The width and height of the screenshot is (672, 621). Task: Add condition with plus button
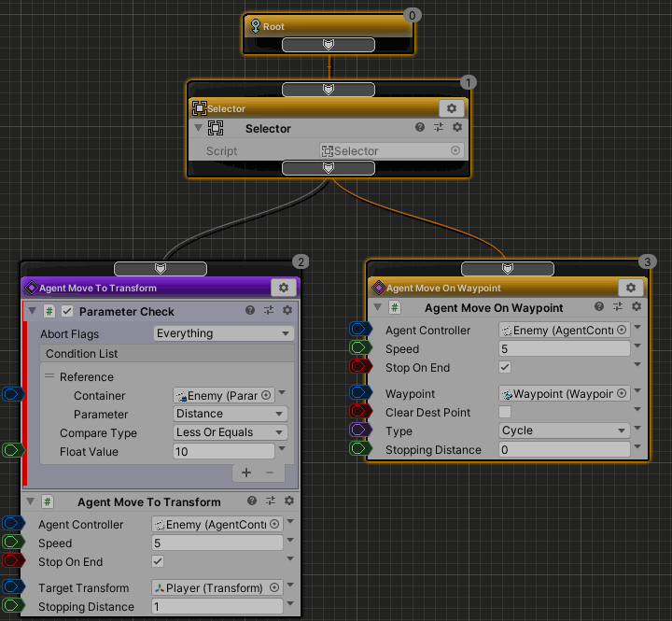coord(246,473)
